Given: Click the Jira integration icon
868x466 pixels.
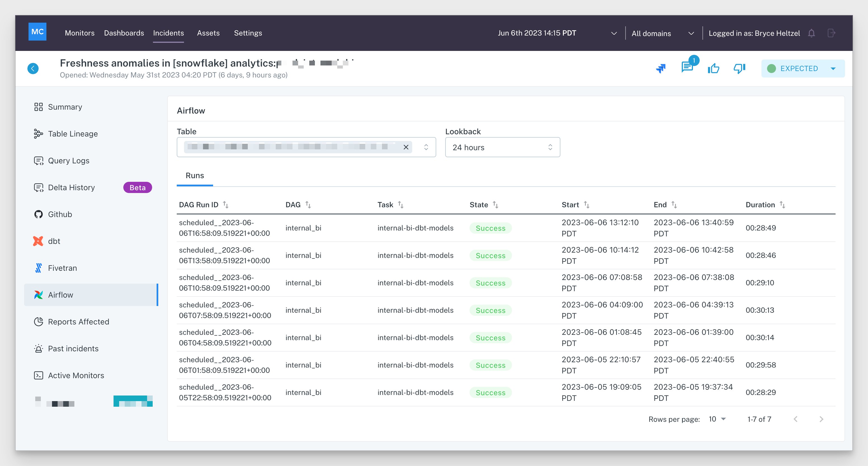Looking at the screenshot, I should click(x=661, y=69).
